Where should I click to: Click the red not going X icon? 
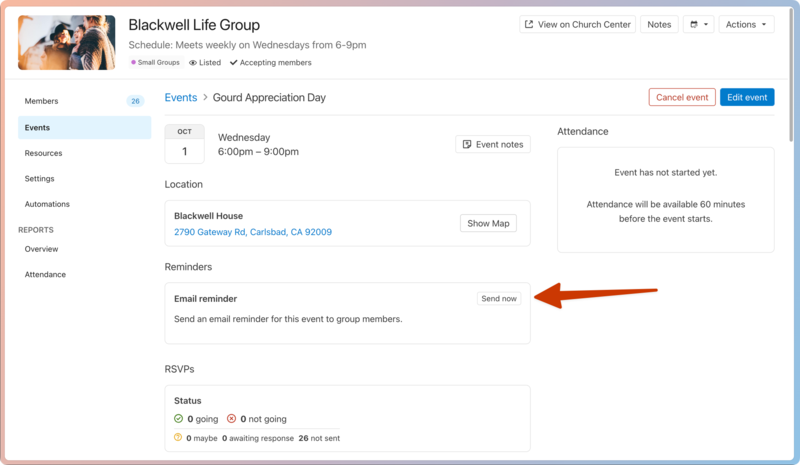[231, 419]
